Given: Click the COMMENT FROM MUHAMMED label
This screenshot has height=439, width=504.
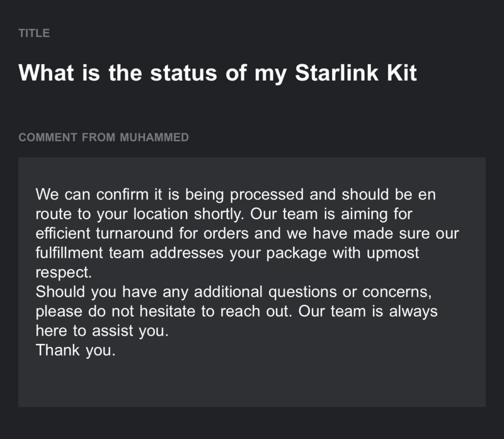Looking at the screenshot, I should pyautogui.click(x=103, y=137).
